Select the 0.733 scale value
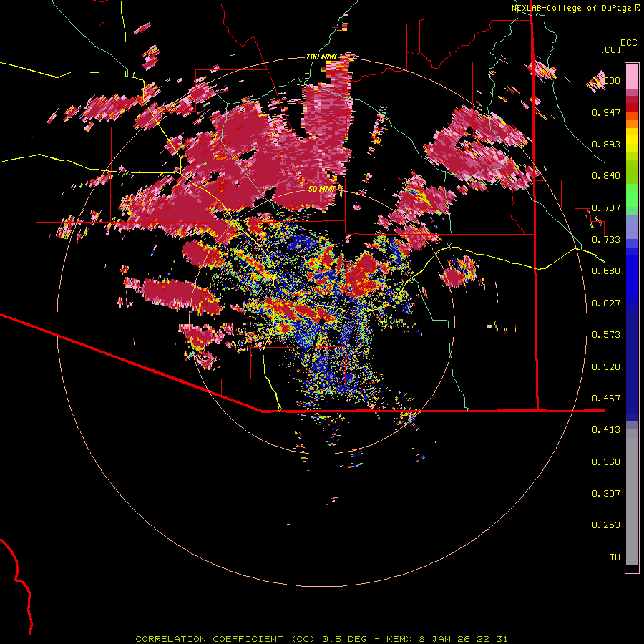Image resolution: width=644 pixels, height=644 pixels. [x=606, y=240]
